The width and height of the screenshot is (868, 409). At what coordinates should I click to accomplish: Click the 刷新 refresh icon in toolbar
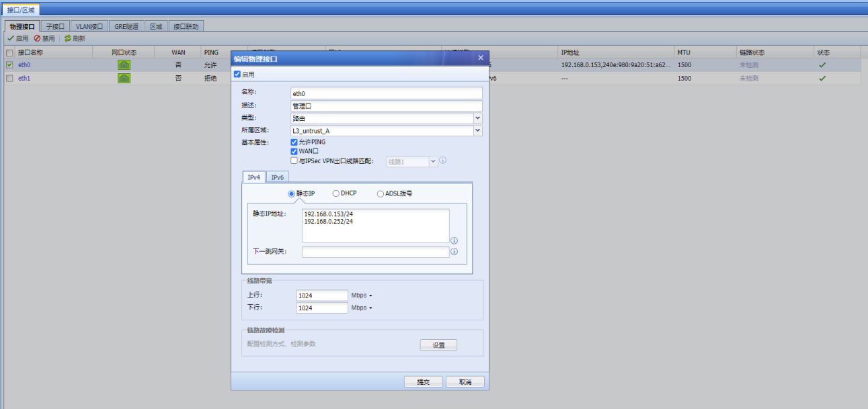click(x=67, y=38)
